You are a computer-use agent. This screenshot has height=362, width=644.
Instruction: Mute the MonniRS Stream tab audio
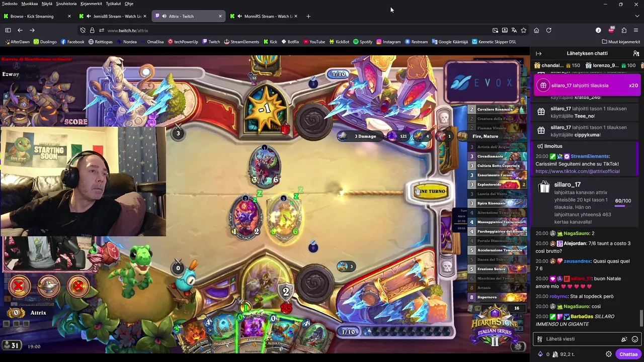point(239,16)
